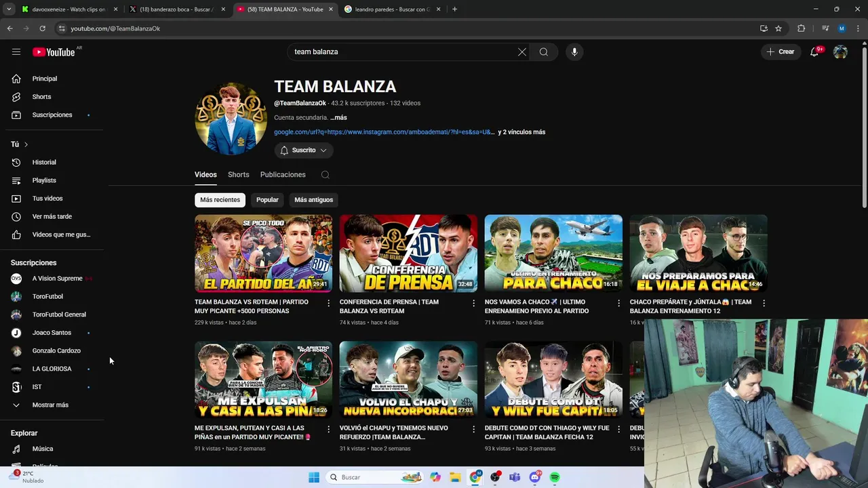Open Discord from the taskbar

[534, 477]
